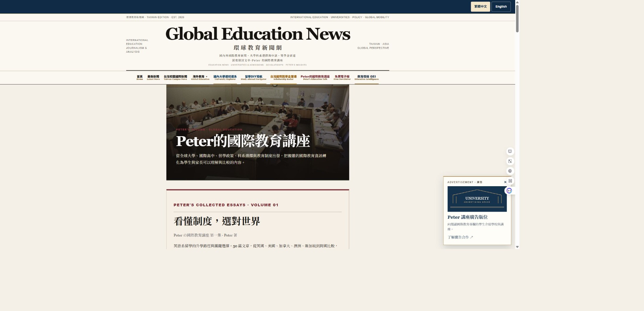Click the podcast broadcast icon in side toolbar
644x311 pixels.
pyautogui.click(x=510, y=171)
